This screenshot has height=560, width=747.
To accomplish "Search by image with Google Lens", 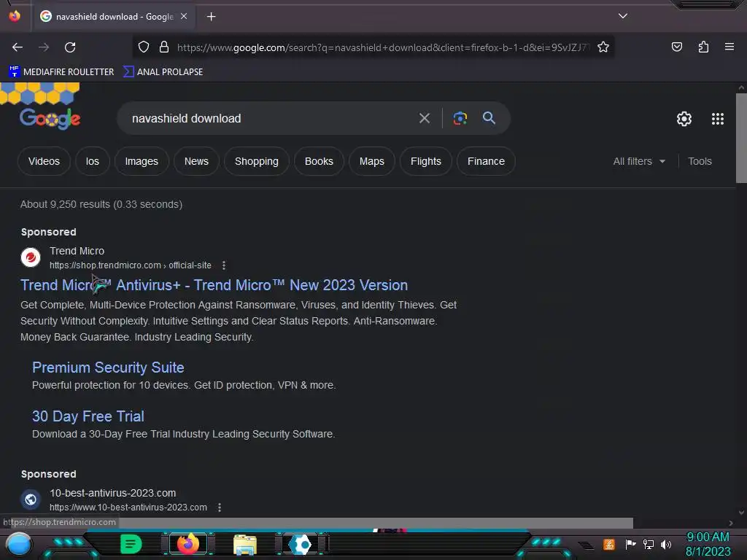I will pyautogui.click(x=460, y=118).
